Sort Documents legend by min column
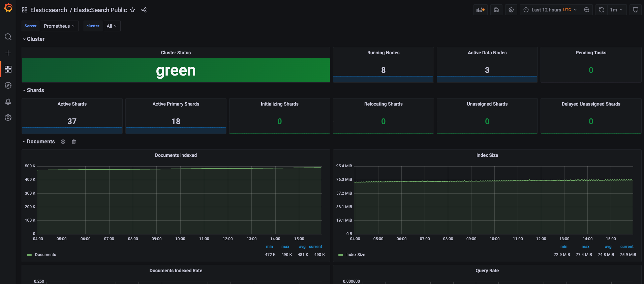Screen dimensions: 644x284 270,247
